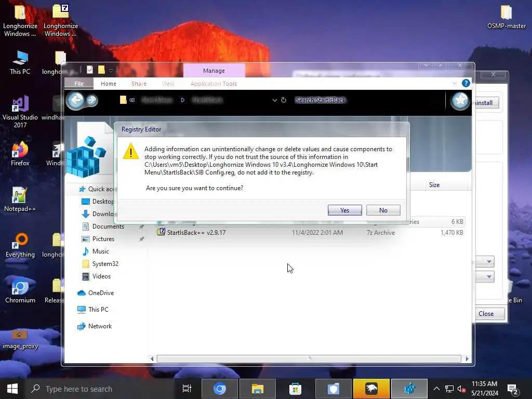
Task: Open upper dropdown in background window
Action: pyautogui.click(x=488, y=262)
